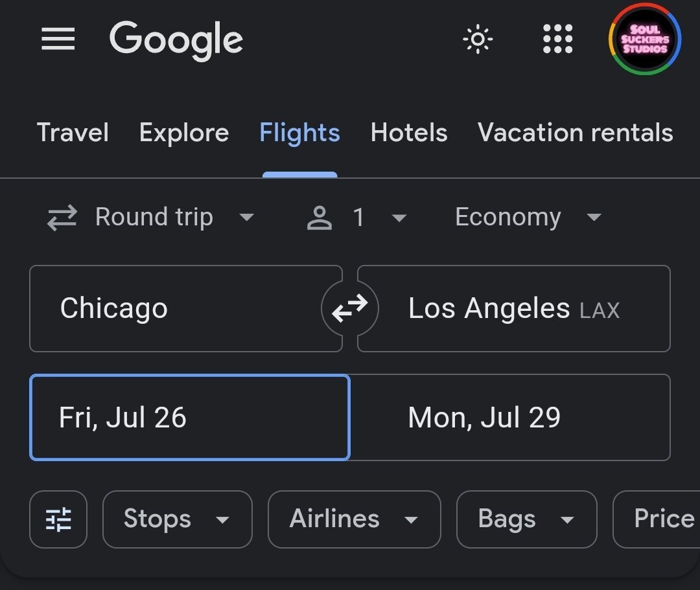Toggle the brightness theme icon
Image resolution: width=700 pixels, height=590 pixels.
coord(478,40)
